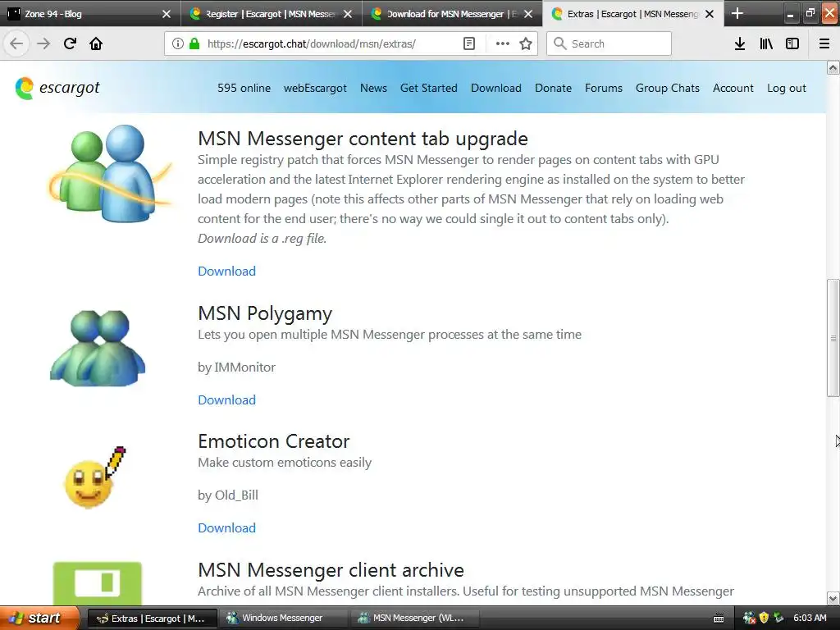Image resolution: width=840 pixels, height=630 pixels.
Task: Close the Download for MSN Messenger tab
Action: tap(528, 14)
